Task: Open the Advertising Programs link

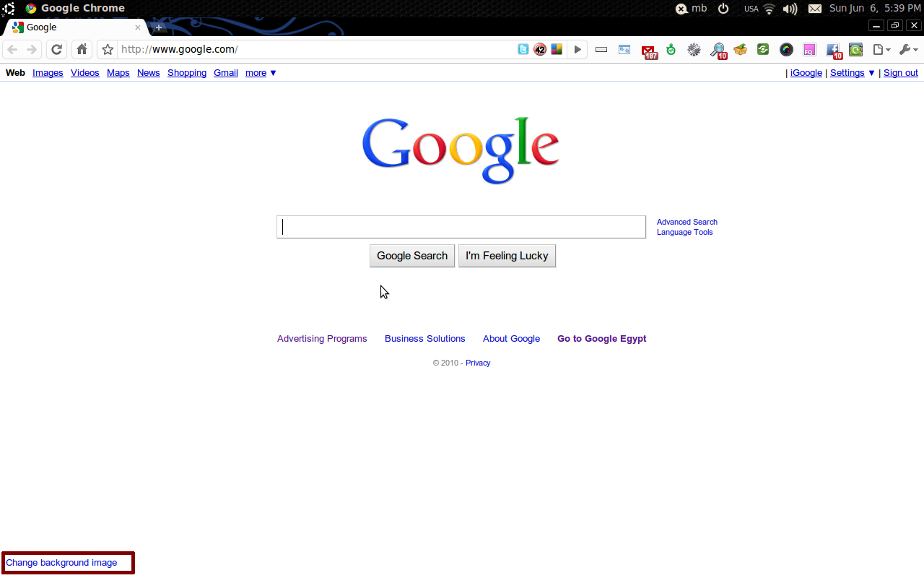Action: [322, 339]
